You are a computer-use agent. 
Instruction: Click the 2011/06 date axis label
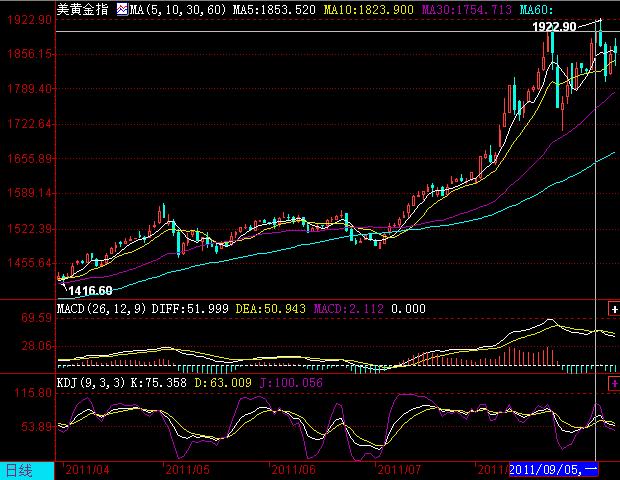(x=293, y=470)
